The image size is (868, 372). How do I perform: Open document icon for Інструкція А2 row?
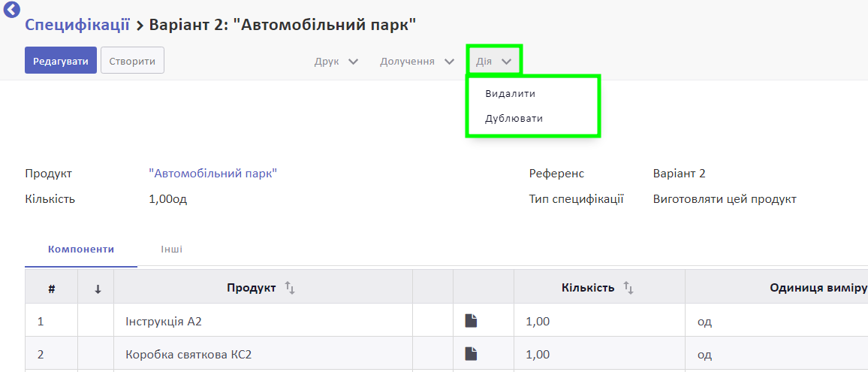(x=471, y=320)
